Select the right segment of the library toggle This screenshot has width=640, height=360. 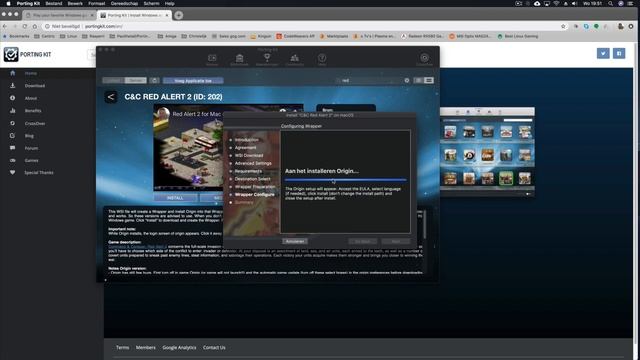(x=136, y=80)
